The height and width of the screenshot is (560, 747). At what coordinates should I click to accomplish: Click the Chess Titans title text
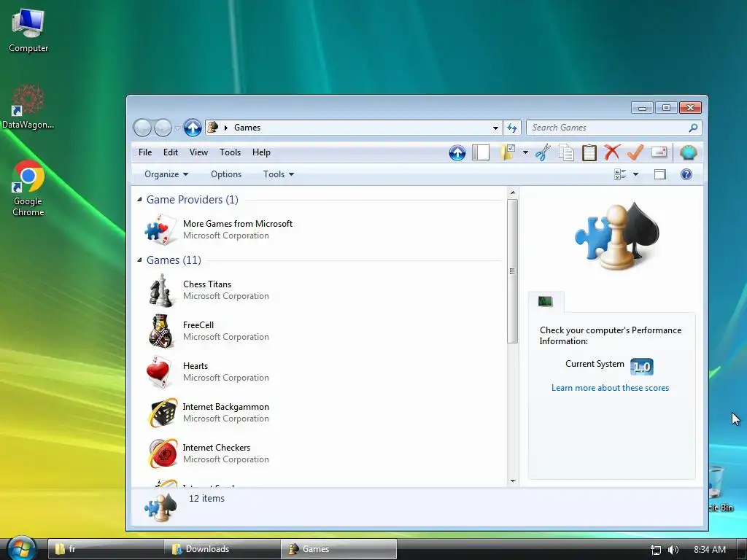pos(207,284)
